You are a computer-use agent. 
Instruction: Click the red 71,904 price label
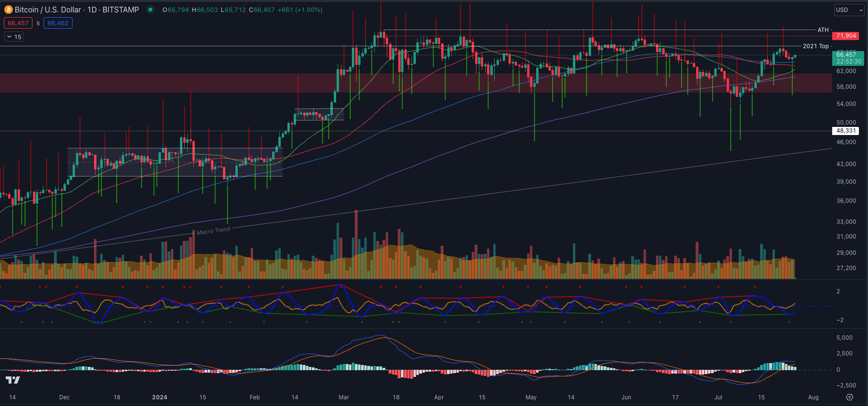[846, 36]
